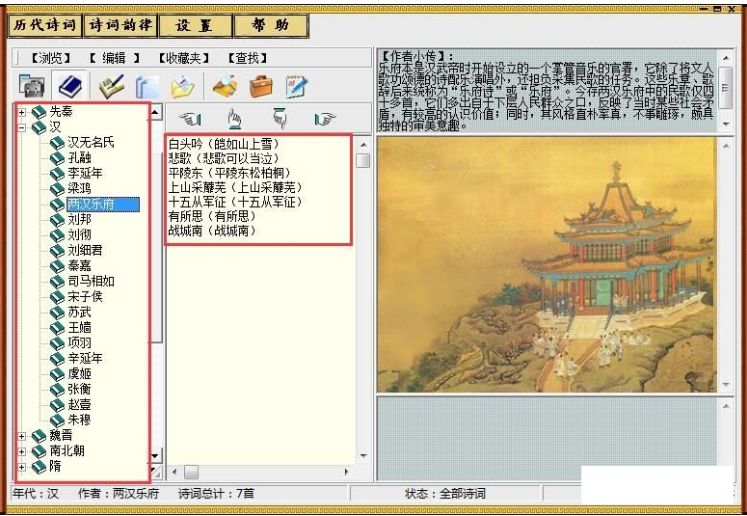Expand the 南北朝 dynasty node
Image resolution: width=747 pixels, height=516 pixels.
(22, 451)
